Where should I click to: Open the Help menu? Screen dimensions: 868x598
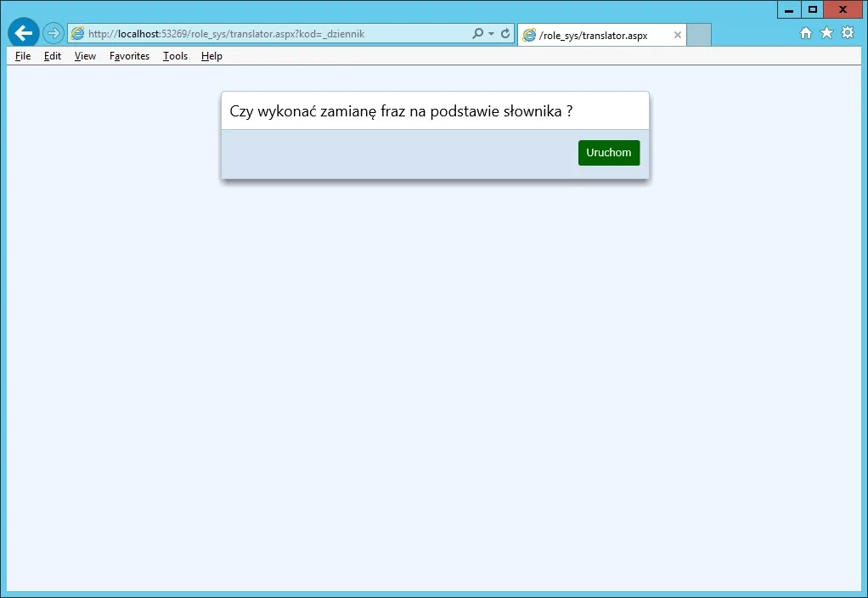pyautogui.click(x=211, y=56)
